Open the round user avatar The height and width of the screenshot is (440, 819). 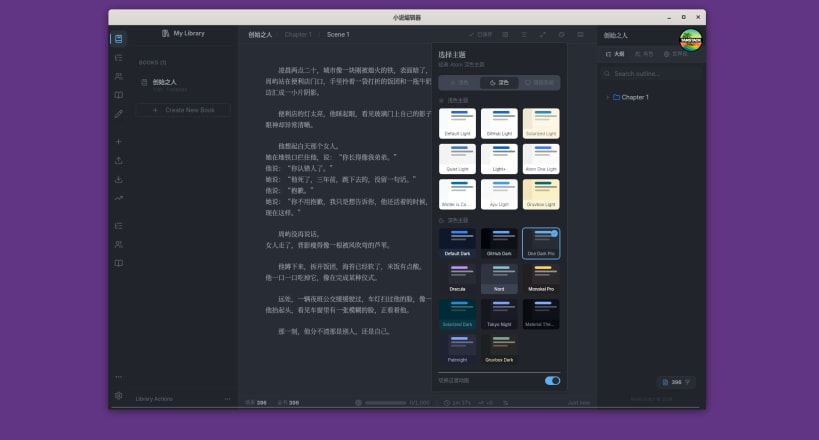click(x=691, y=40)
